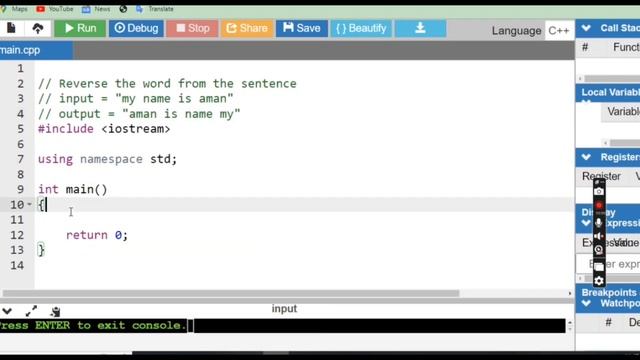
Task: Click line number 14 in gutter
Action: tap(17, 265)
